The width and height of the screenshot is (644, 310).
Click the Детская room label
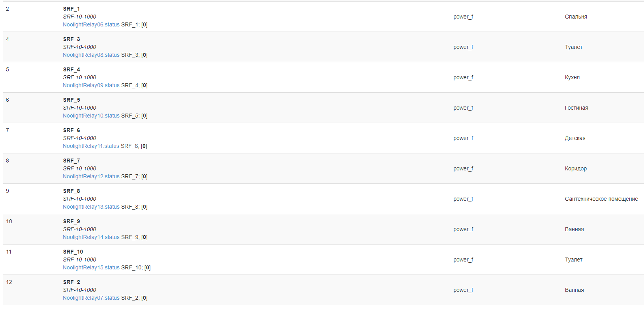[575, 138]
